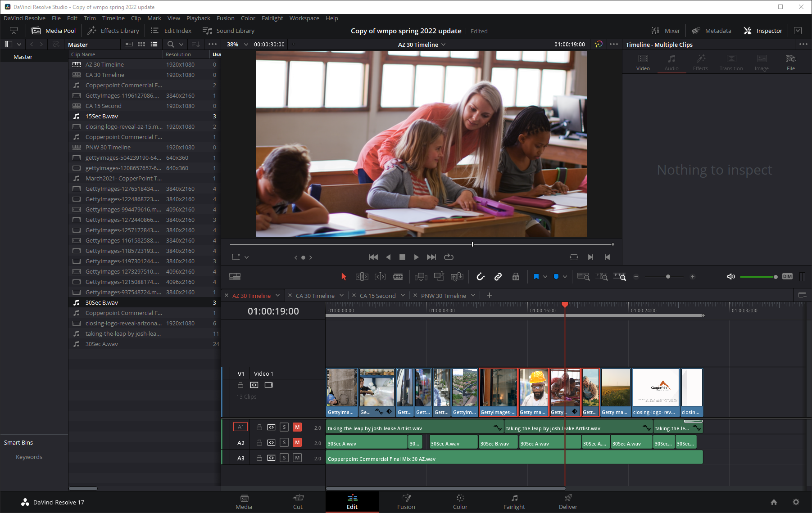Open the Playback menu
This screenshot has width=812, height=513.
tap(198, 18)
